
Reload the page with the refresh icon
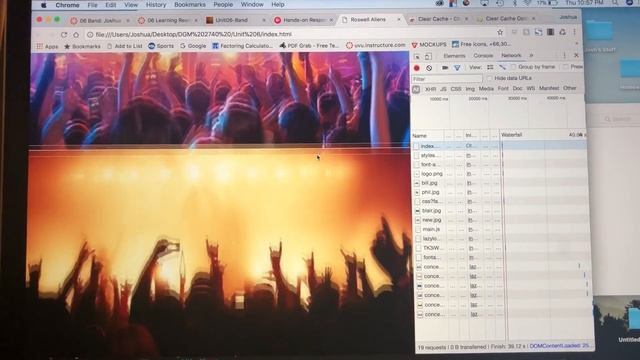tap(64, 35)
